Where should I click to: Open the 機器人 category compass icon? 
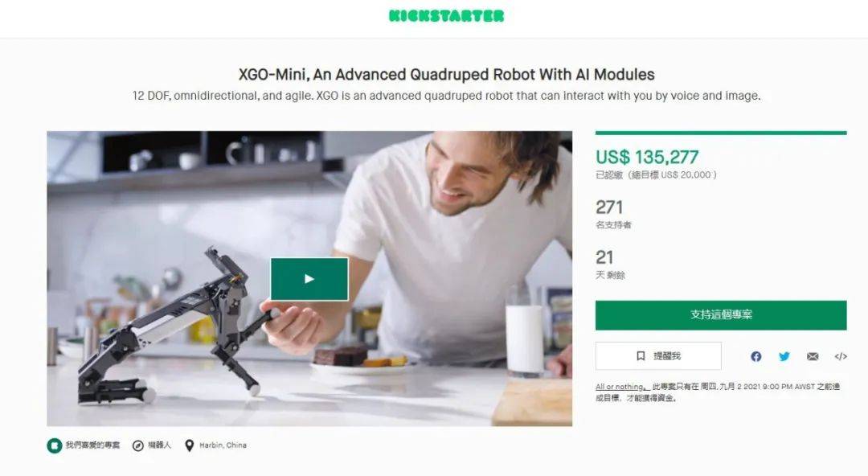[138, 445]
